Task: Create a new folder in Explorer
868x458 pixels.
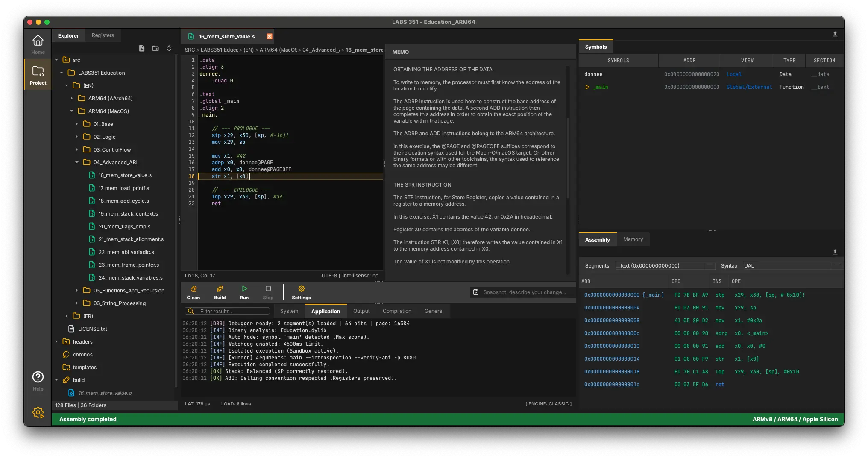Action: pos(155,48)
